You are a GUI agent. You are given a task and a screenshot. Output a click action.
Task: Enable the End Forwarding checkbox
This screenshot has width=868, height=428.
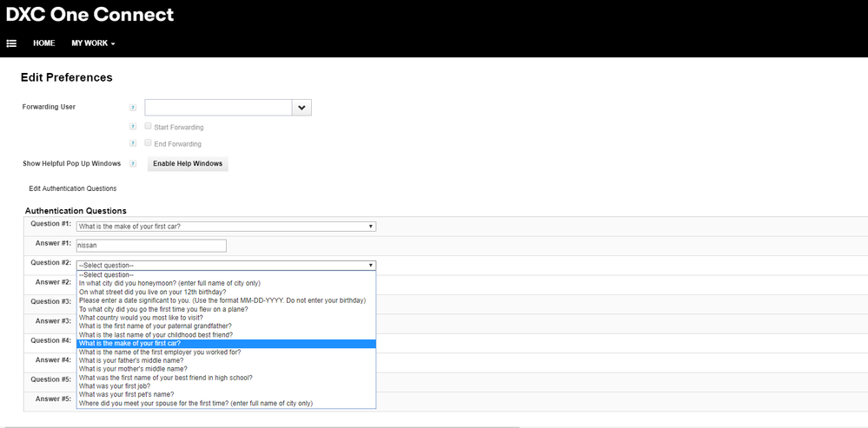(148, 143)
